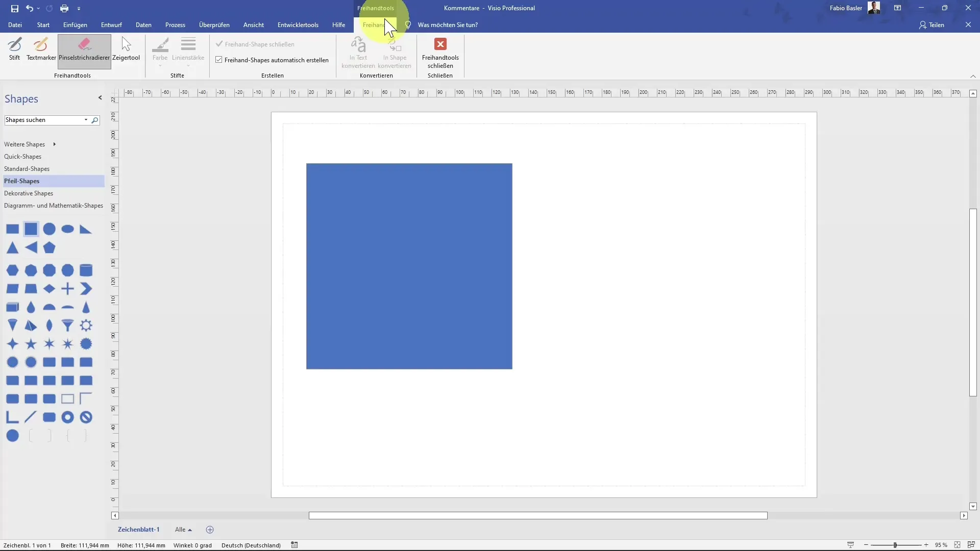Select the funnel shape in stencil
Screen dimensions: 980x551
point(68,325)
